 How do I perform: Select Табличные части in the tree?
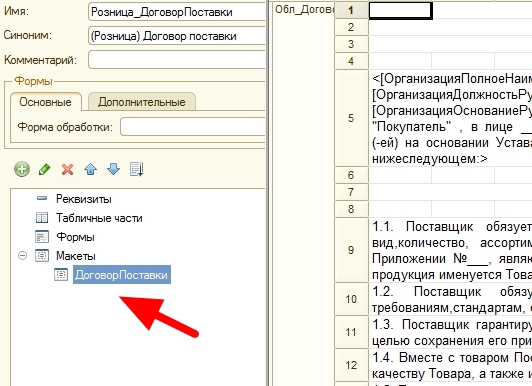pos(99,218)
